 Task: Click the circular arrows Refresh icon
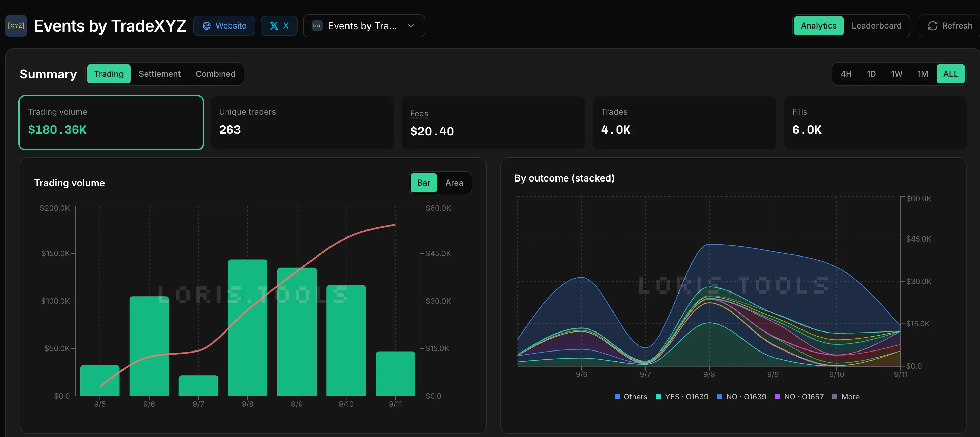coord(932,26)
